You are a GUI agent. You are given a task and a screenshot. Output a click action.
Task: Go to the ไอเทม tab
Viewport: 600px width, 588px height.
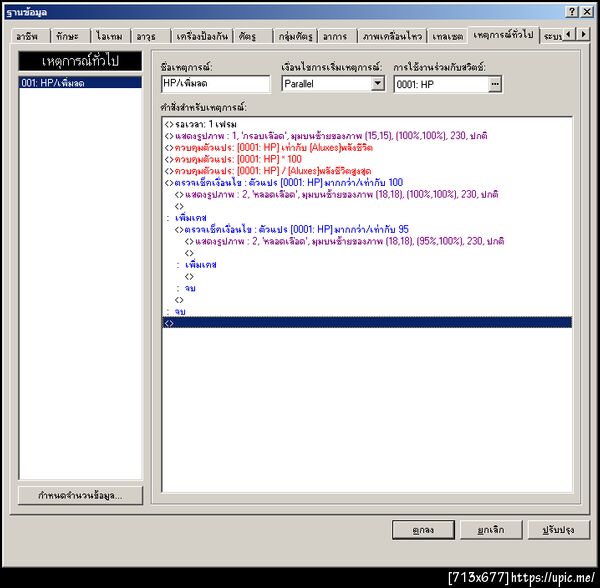click(x=111, y=37)
